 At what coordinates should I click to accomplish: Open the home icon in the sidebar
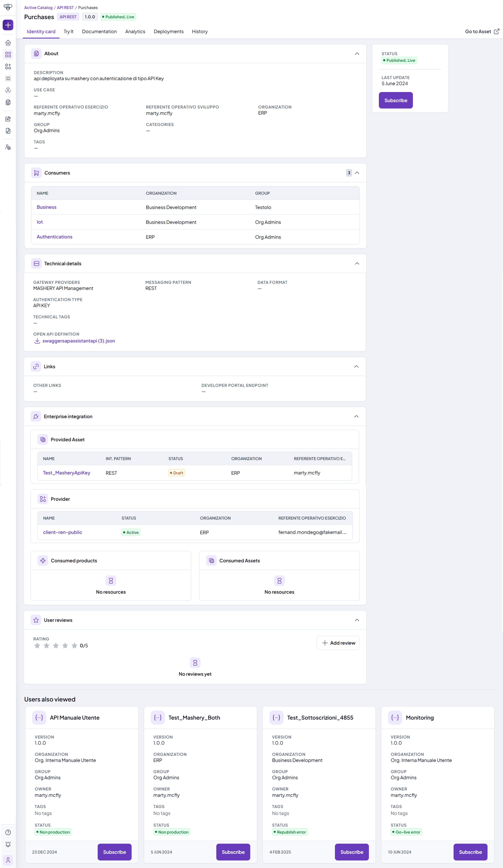[x=8, y=43]
